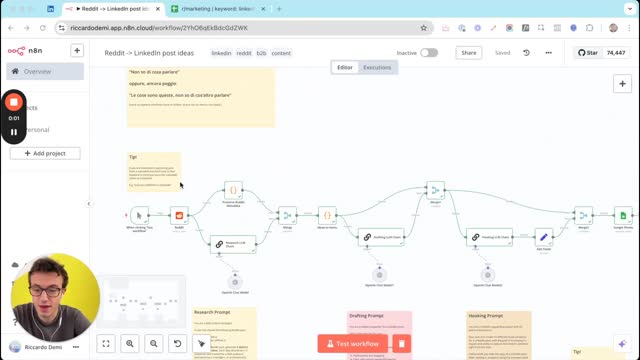The image size is (640, 360).
Task: Delete execution with trash button
Action: (x=402, y=344)
